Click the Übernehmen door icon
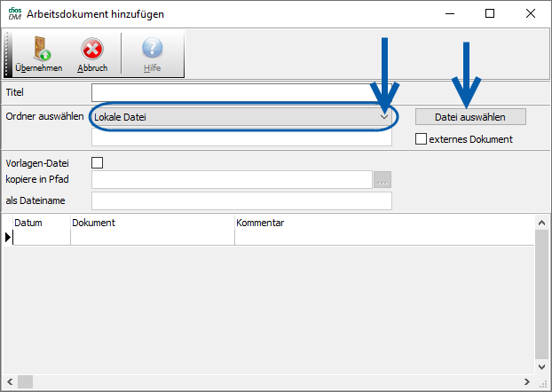Screen dimensions: 552x392 38,50
